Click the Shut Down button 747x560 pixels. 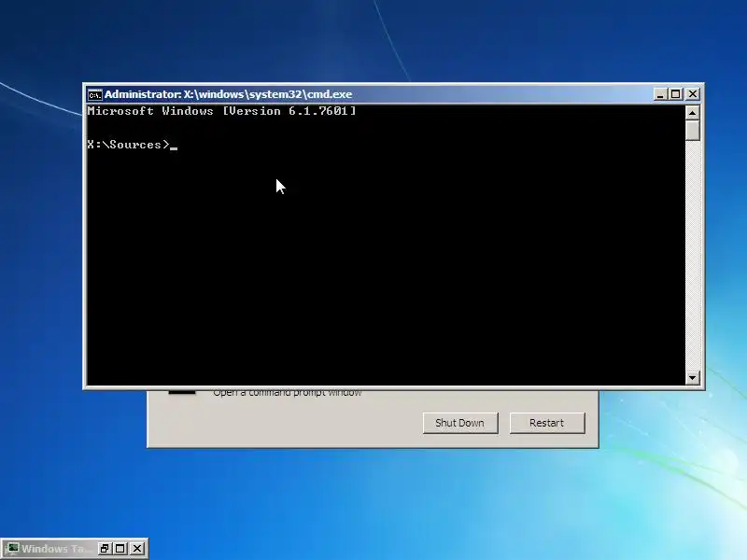click(x=459, y=423)
